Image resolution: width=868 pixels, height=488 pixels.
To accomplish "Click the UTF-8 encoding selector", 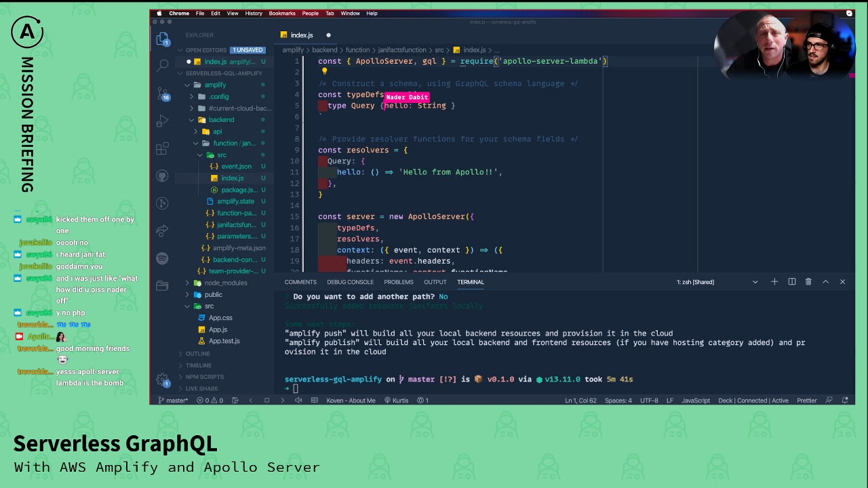I will pos(649,401).
